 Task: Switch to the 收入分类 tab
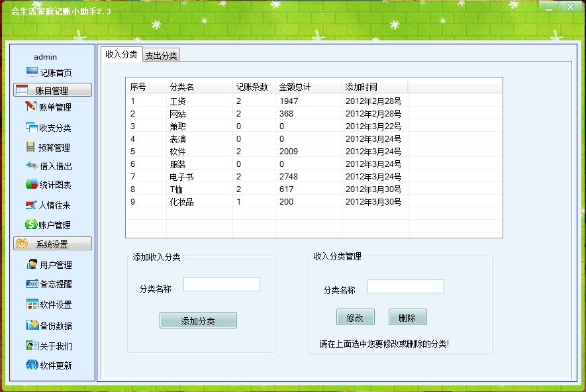[121, 54]
